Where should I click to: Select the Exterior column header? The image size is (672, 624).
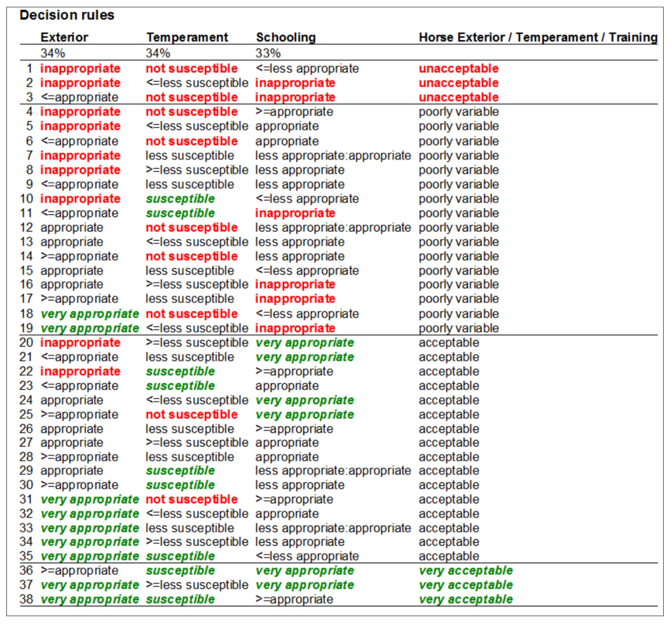click(x=64, y=37)
